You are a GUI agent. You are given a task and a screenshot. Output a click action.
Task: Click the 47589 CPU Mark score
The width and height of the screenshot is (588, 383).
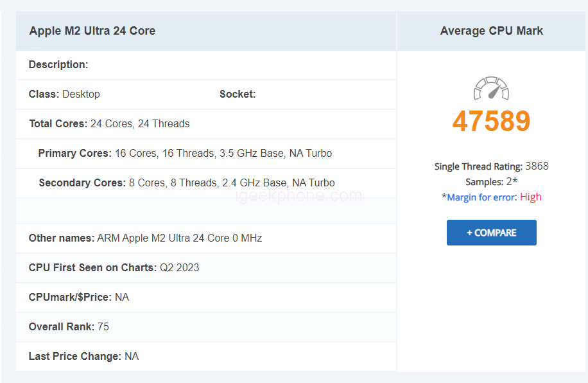491,121
